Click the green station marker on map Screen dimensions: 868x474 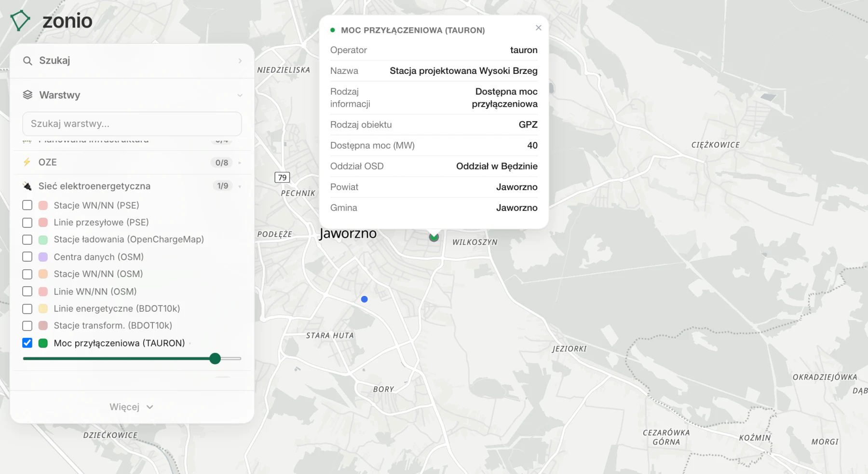click(x=434, y=237)
